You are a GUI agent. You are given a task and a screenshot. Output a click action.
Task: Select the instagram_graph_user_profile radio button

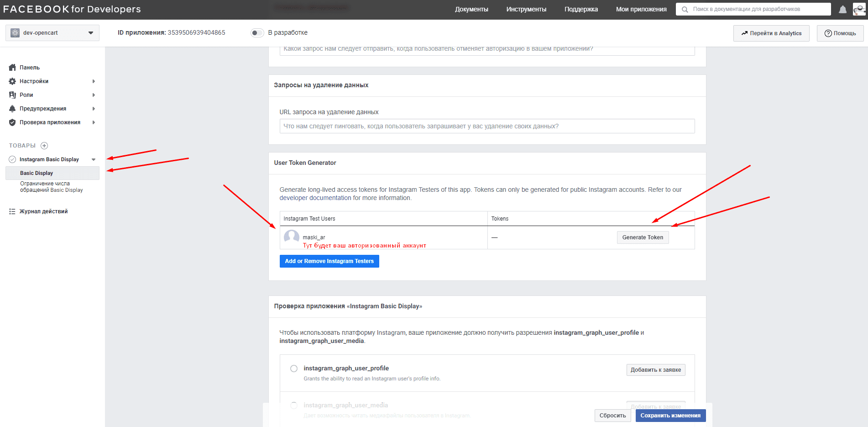point(294,369)
